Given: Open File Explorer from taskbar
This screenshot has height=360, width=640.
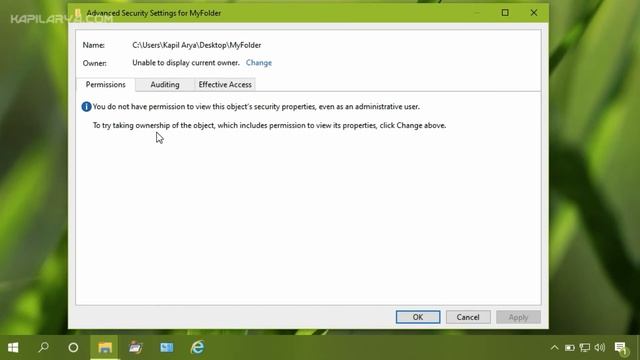Looking at the screenshot, I should [x=105, y=347].
